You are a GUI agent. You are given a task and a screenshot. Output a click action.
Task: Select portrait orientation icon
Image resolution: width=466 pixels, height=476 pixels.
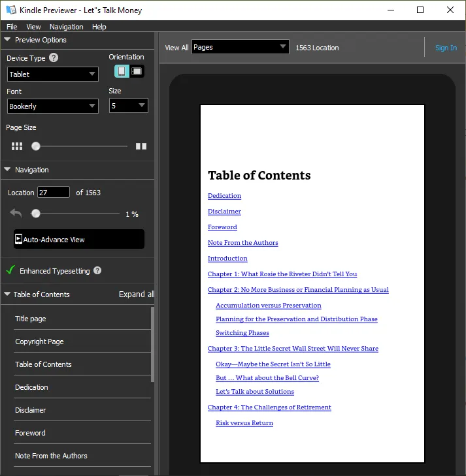[122, 71]
